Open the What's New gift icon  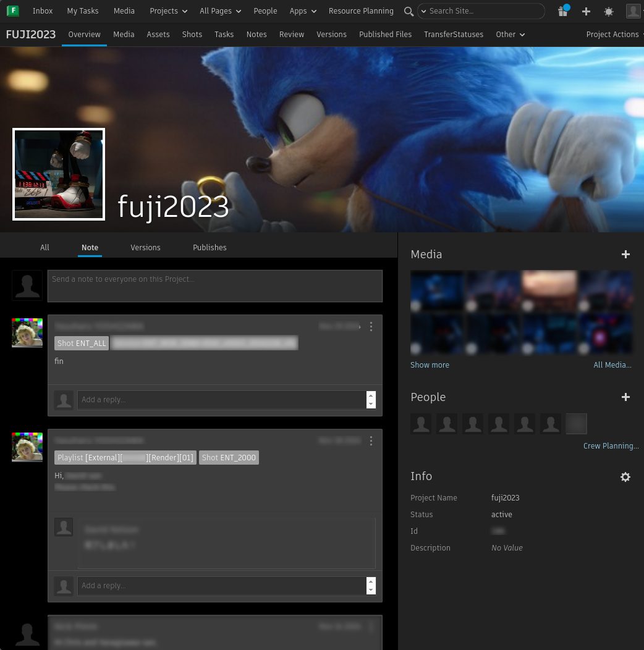(562, 11)
